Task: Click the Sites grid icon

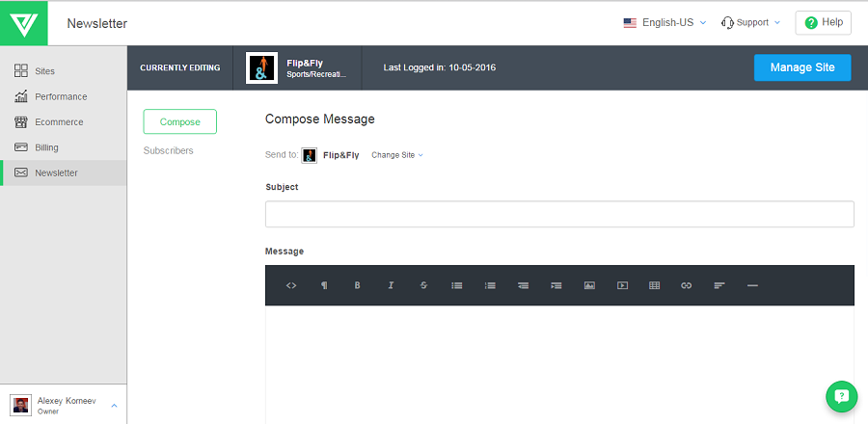Action: (21, 70)
